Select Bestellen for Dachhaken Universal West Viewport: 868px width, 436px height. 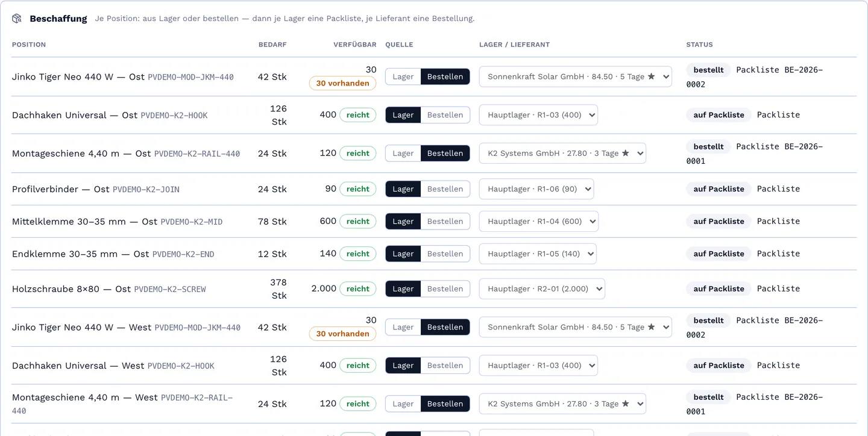(445, 366)
